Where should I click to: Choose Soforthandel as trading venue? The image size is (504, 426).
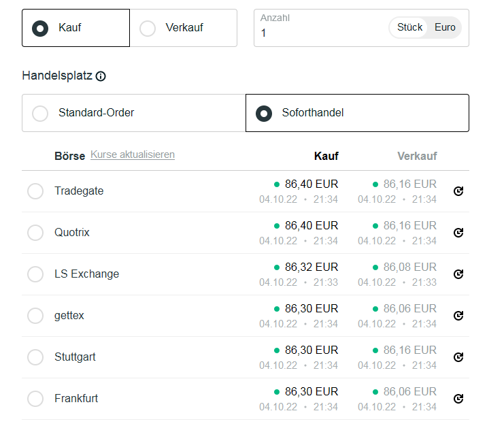click(x=264, y=113)
